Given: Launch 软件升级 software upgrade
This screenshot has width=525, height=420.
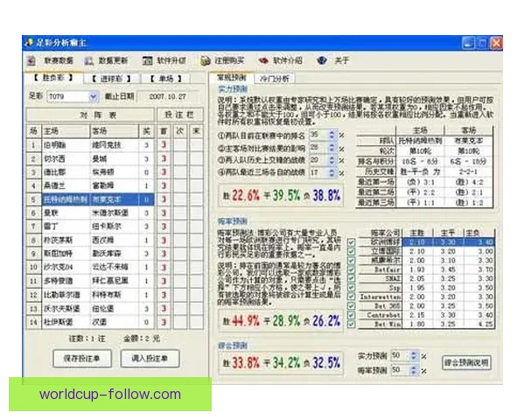Looking at the screenshot, I should point(164,60).
